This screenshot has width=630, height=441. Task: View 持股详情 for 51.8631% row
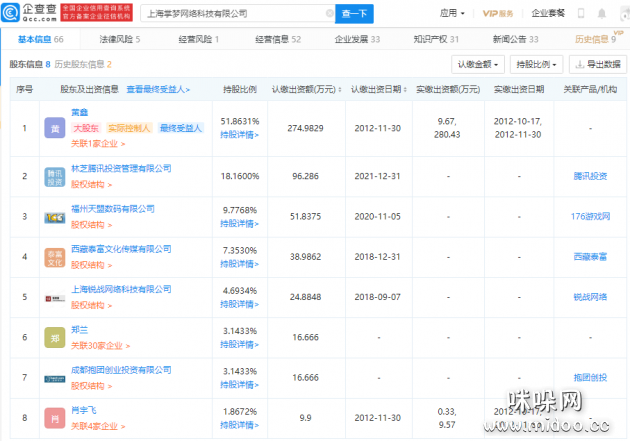pos(239,135)
